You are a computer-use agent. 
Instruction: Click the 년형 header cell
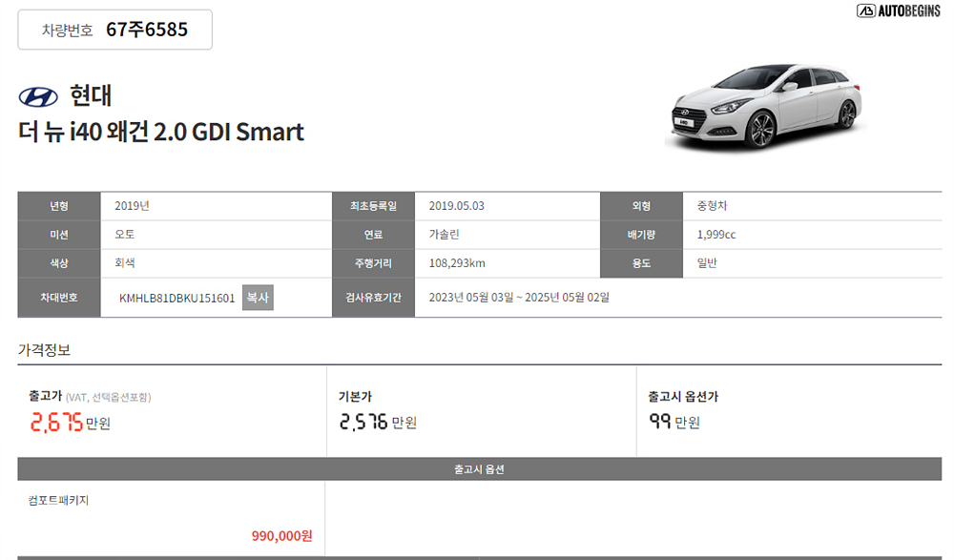pos(59,206)
